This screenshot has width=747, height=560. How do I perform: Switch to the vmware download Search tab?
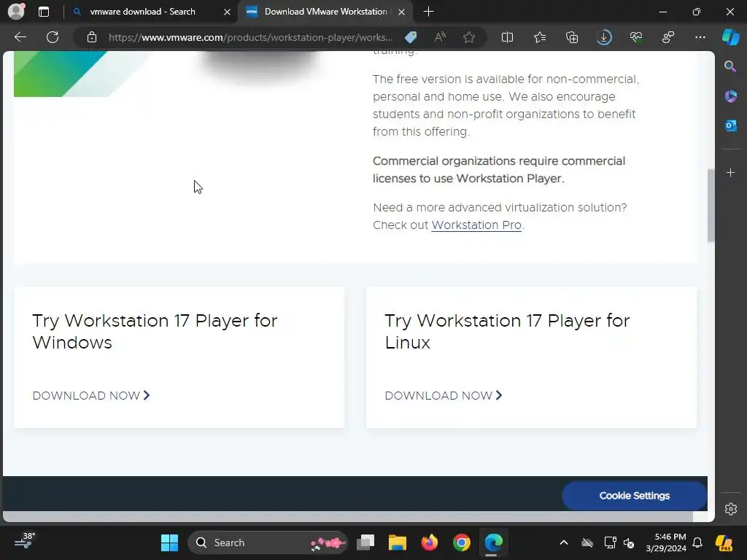coord(142,12)
